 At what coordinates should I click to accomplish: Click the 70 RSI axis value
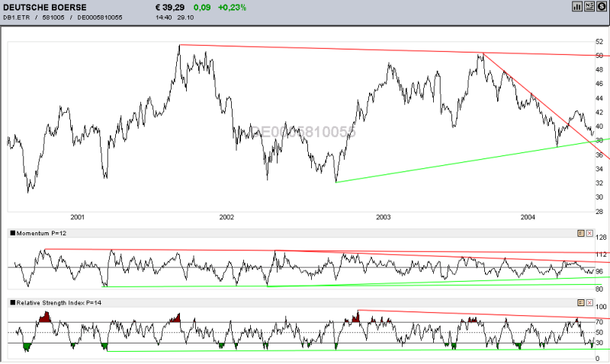click(599, 322)
